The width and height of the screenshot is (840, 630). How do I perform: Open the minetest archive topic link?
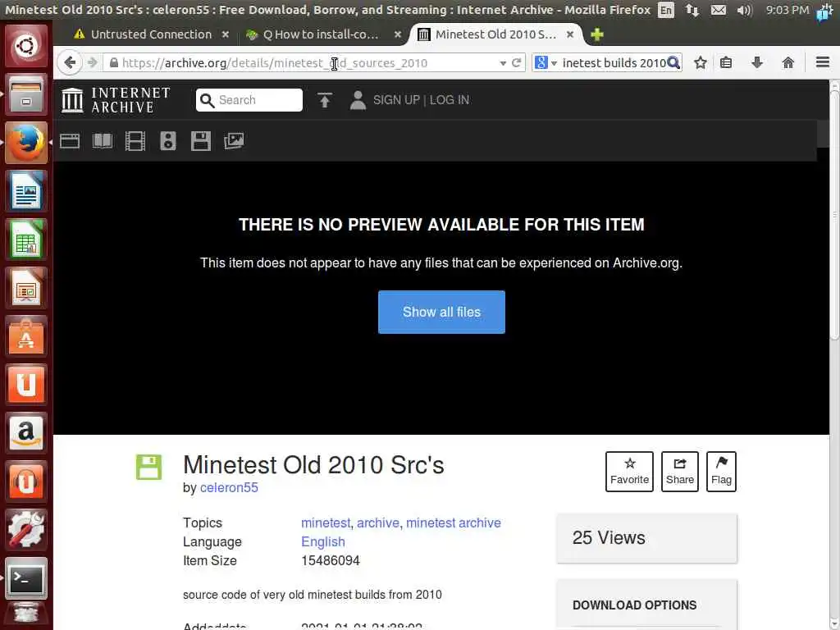coord(453,523)
